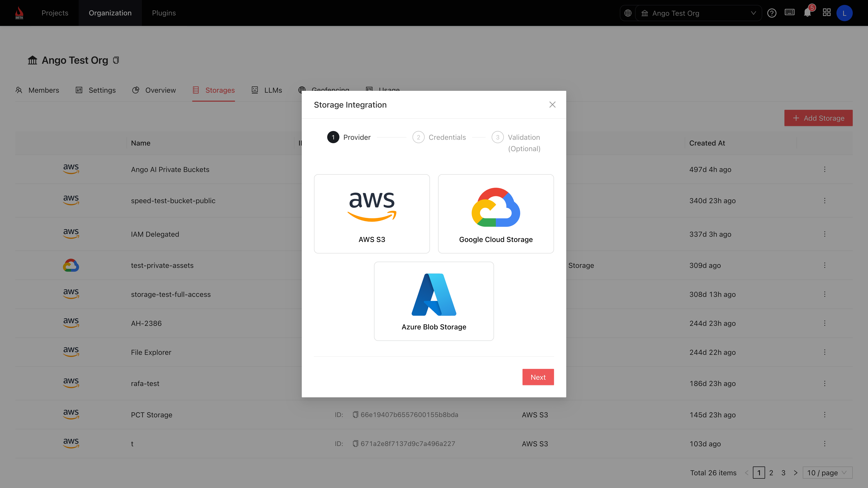Open row menu for Ango AI Private Buckets
The height and width of the screenshot is (488, 868).
click(825, 169)
